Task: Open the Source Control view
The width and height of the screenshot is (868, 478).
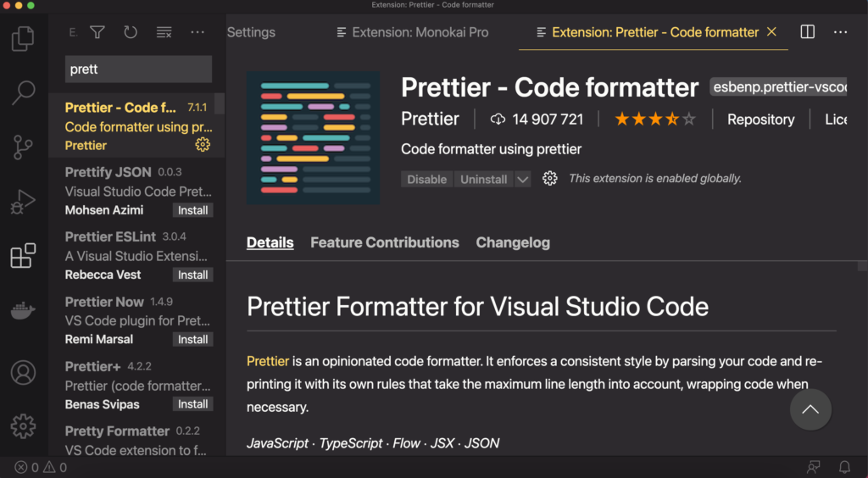Action: click(x=23, y=147)
